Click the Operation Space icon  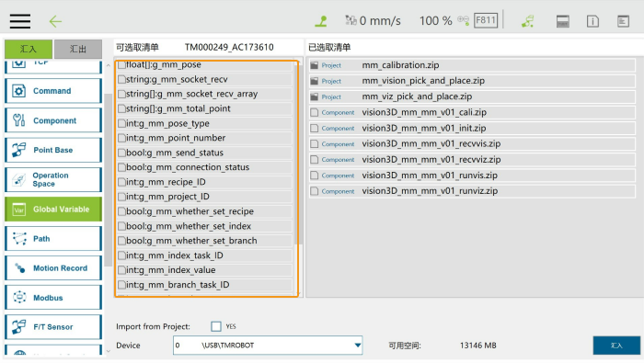[19, 179]
